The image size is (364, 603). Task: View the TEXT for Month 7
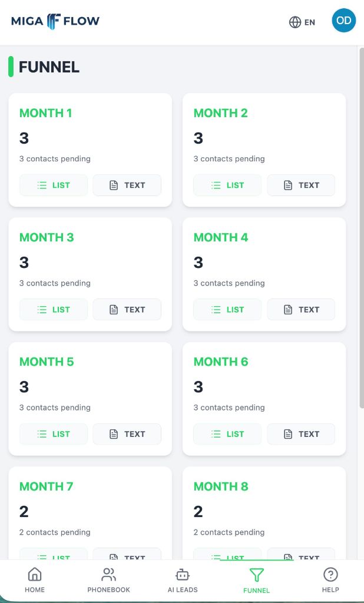(x=127, y=556)
